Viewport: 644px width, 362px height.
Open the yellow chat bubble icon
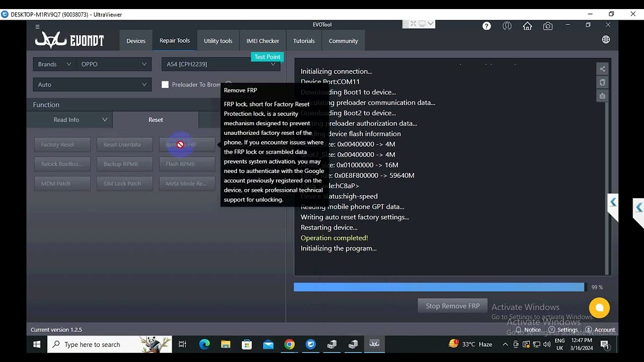[599, 308]
